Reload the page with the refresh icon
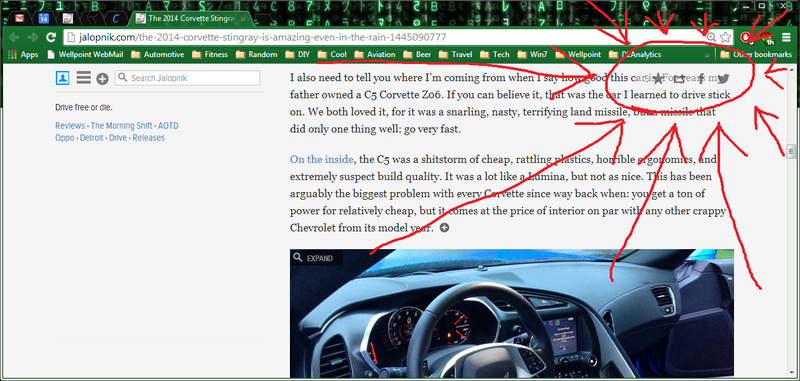Screen dimensions: 800x381 click(51, 37)
